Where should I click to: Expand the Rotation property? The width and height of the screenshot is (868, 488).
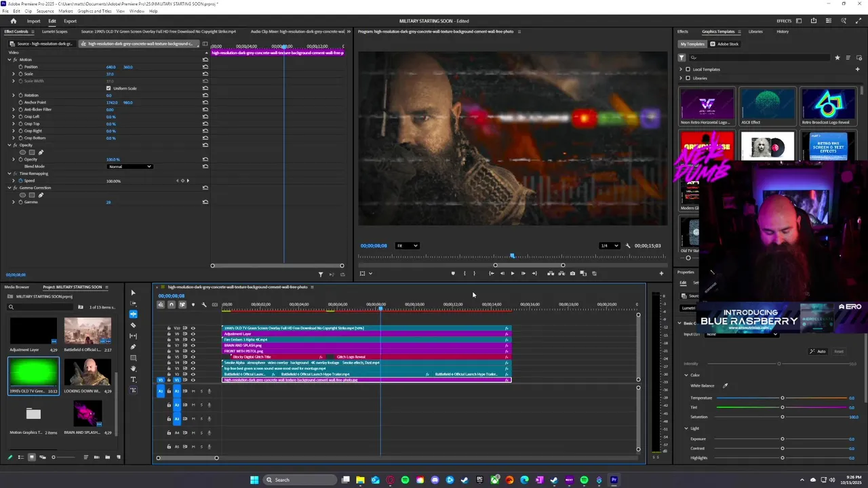[x=14, y=96]
